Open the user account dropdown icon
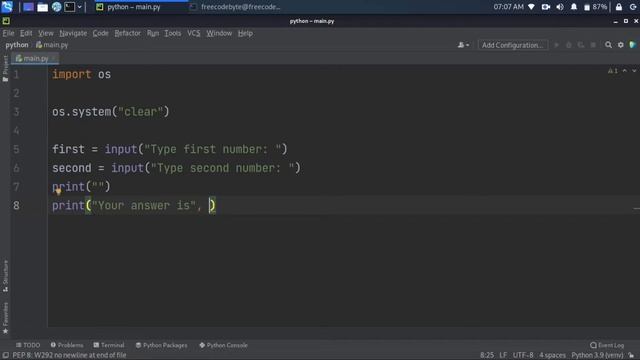The width and height of the screenshot is (640, 360). [x=463, y=45]
